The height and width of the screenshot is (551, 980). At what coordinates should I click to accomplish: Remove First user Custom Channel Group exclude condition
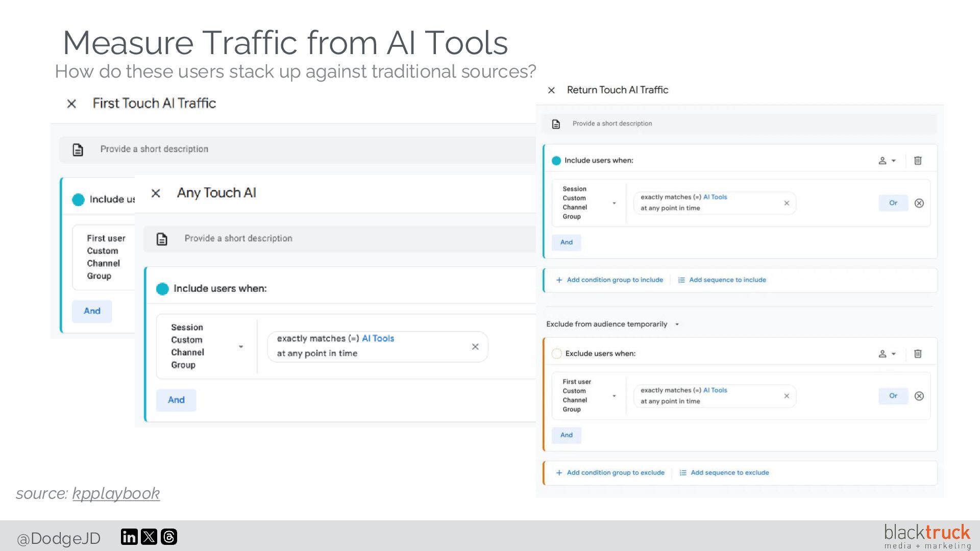[919, 396]
